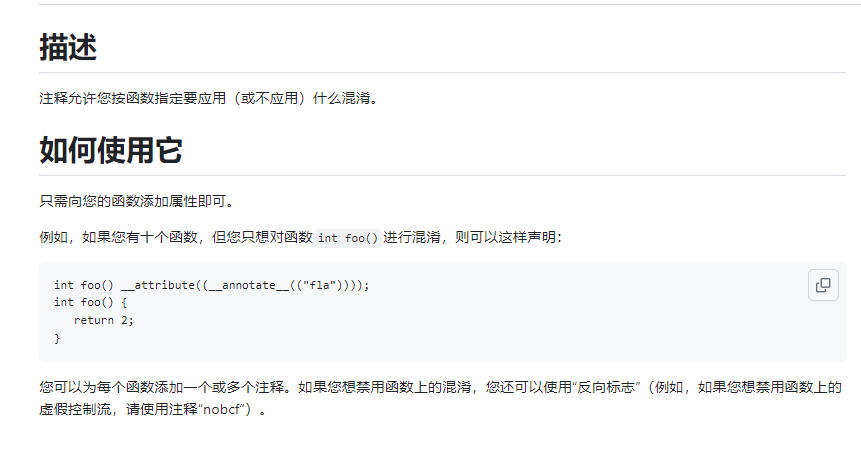This screenshot has height=468, width=861.
Task: Select the "fla" string in code
Action: (319, 285)
